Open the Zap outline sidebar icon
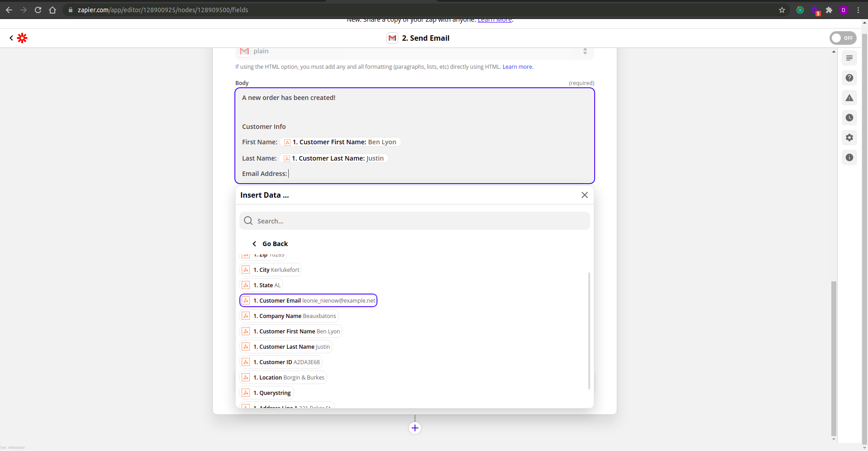 tap(849, 58)
